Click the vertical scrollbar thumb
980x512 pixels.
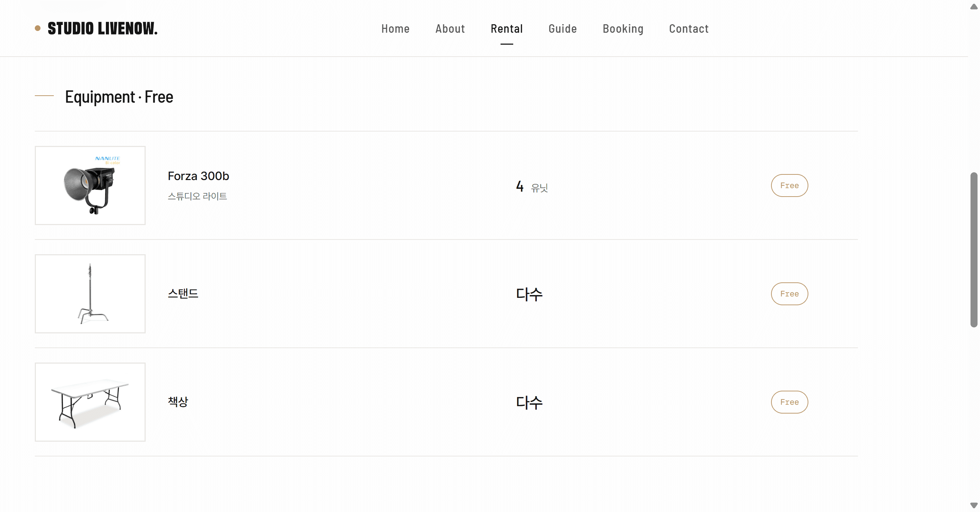point(974,250)
